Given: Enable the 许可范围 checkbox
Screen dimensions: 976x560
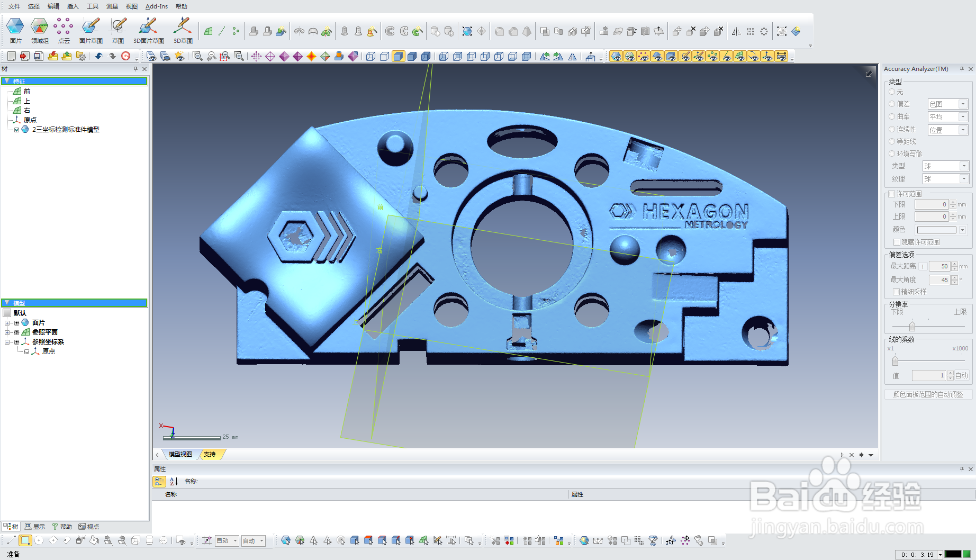Looking at the screenshot, I should click(892, 194).
